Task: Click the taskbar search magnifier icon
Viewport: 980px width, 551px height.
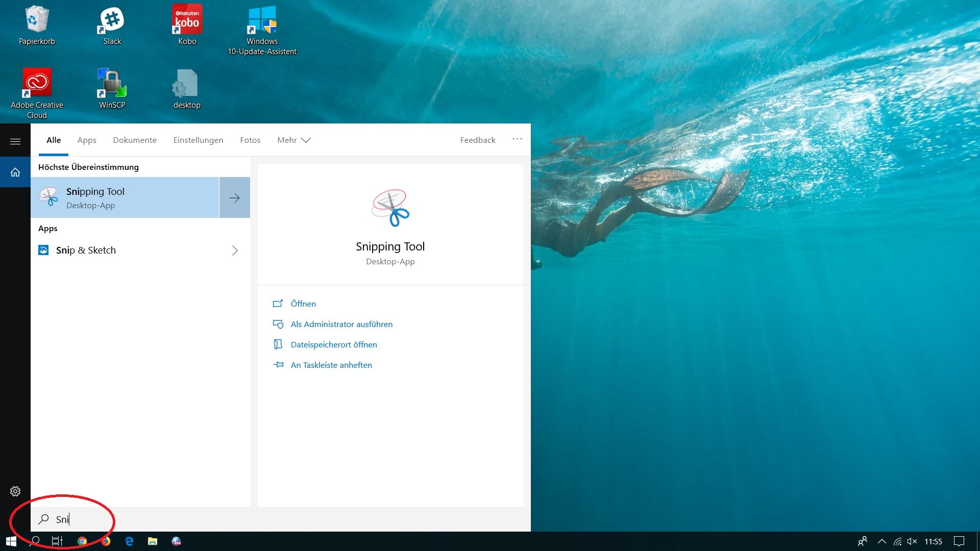Action: click(x=36, y=541)
